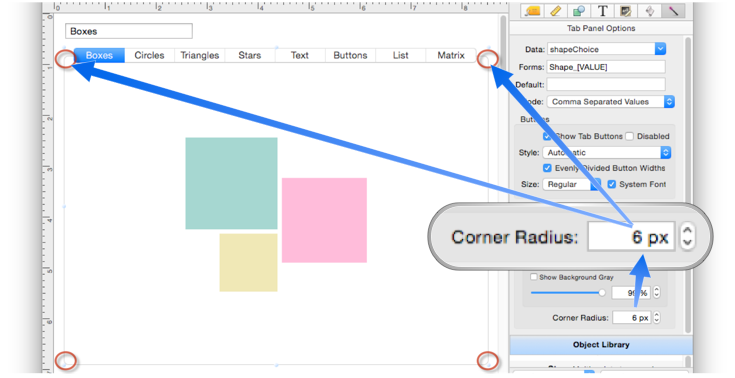Toggle the System Font checkbox
This screenshot has width=735, height=378.
[611, 184]
